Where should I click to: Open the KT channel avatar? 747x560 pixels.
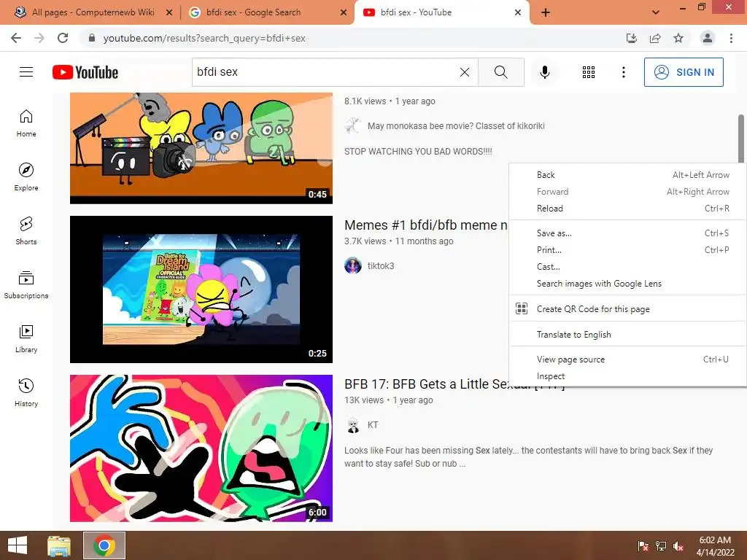click(353, 425)
